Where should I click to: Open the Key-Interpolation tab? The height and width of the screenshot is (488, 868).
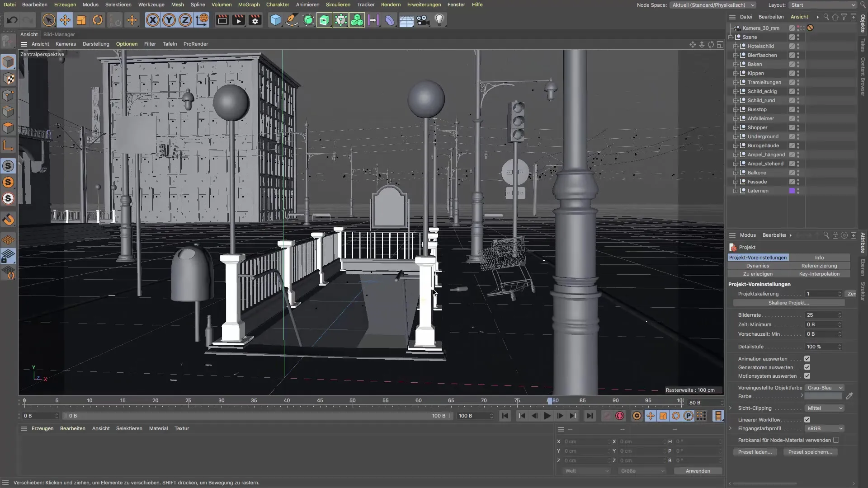pyautogui.click(x=819, y=274)
